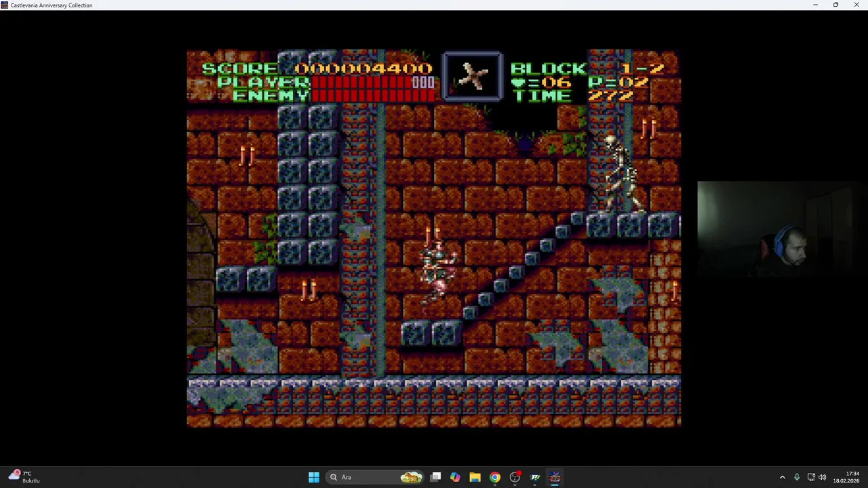Switch to Google Chrome in the taskbar
Viewport: 868px width, 488px height.
[495, 477]
